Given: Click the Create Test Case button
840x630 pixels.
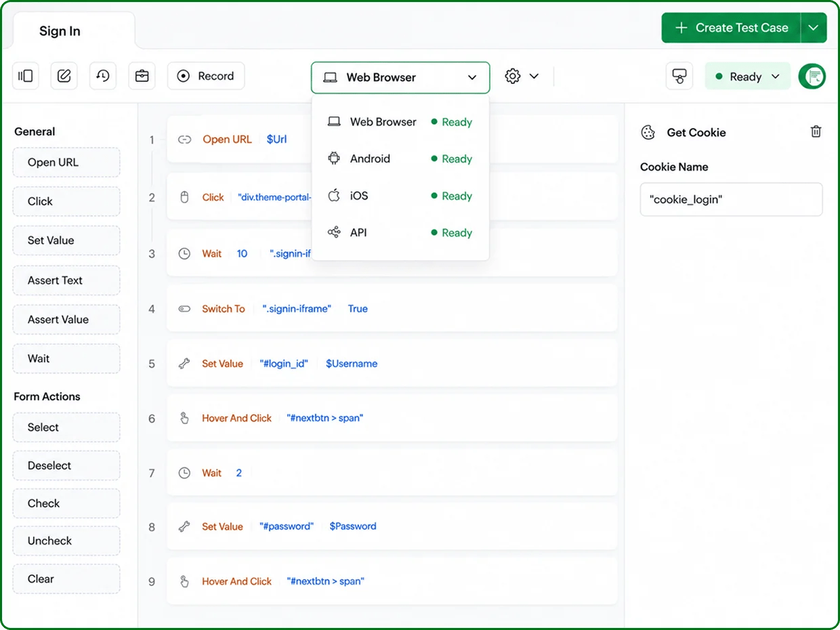Looking at the screenshot, I should [732, 28].
